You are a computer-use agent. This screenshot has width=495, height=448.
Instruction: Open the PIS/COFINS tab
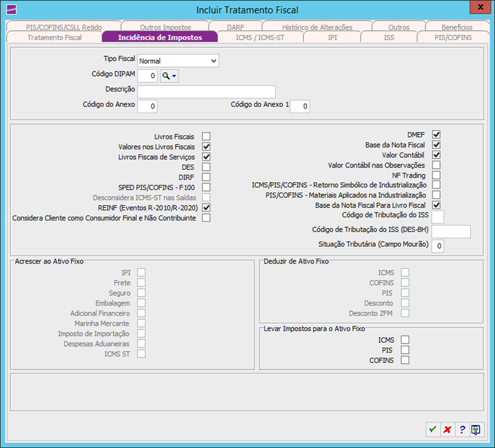pos(453,37)
